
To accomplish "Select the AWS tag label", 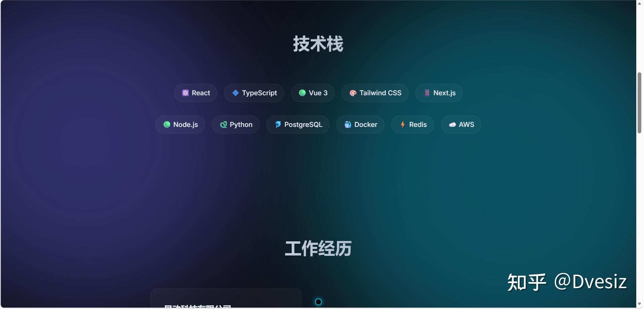I will [x=466, y=125].
